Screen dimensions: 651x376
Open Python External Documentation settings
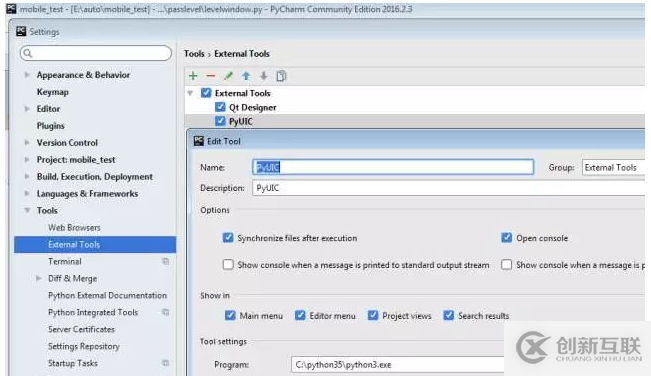point(108,295)
